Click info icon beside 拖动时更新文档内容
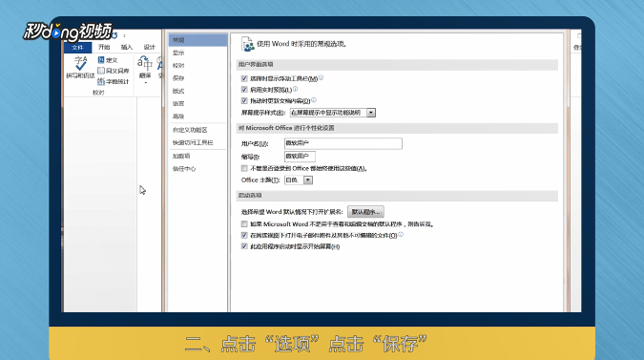Screen dimensions: 644x360 314,100
